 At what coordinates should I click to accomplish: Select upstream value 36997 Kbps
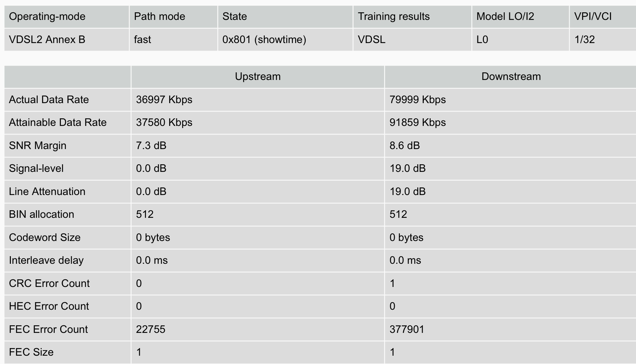coord(164,100)
